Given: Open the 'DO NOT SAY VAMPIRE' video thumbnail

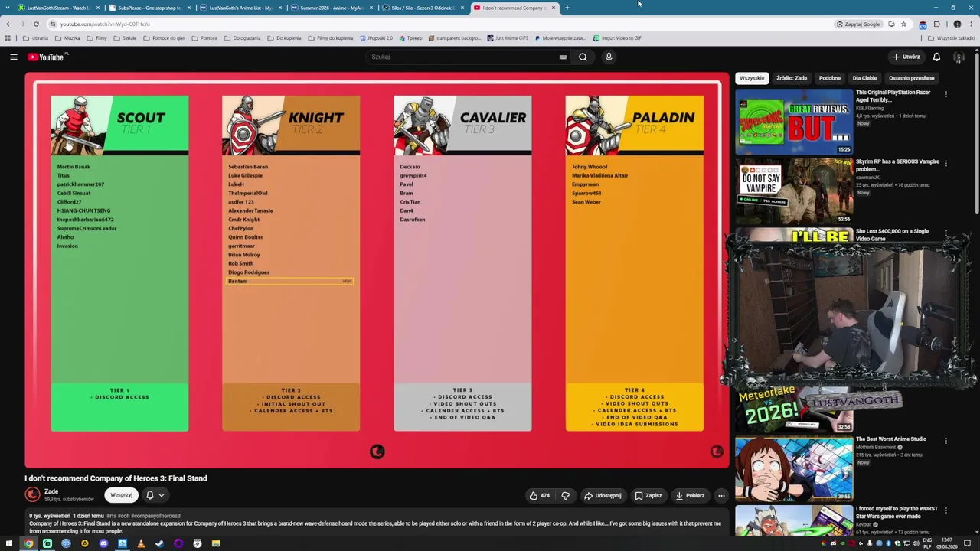Looking at the screenshot, I should click(x=794, y=190).
